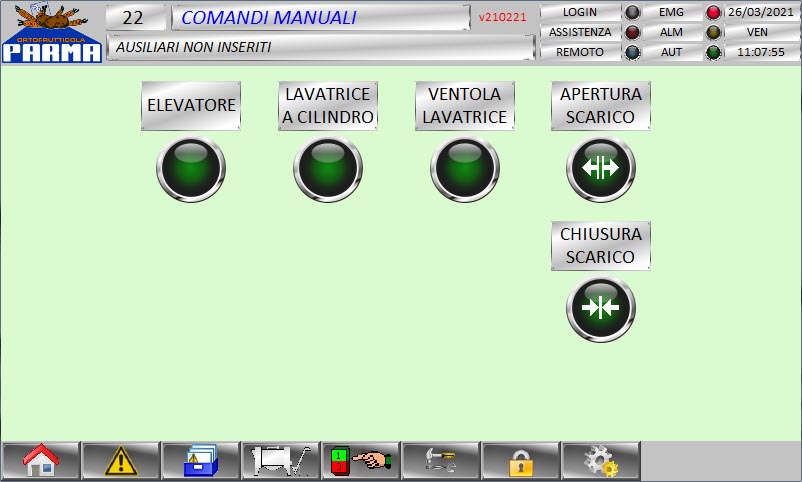Open the machine conveyor overview icon
Image resolution: width=802 pixels, height=482 pixels.
[x=280, y=461]
